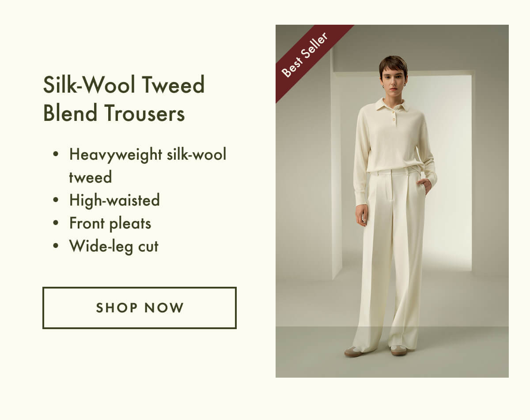The image size is (530, 420).
Task: Click the bullet dot beside Heavyweight silk-wool
Action: pos(56,155)
